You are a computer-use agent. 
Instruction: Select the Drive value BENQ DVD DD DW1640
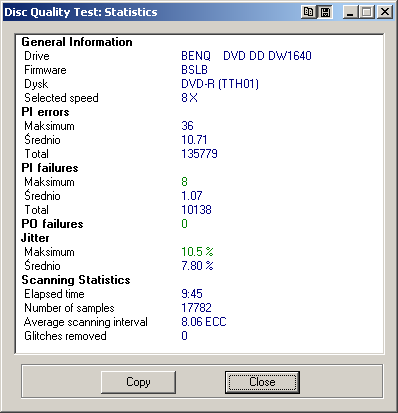click(246, 56)
